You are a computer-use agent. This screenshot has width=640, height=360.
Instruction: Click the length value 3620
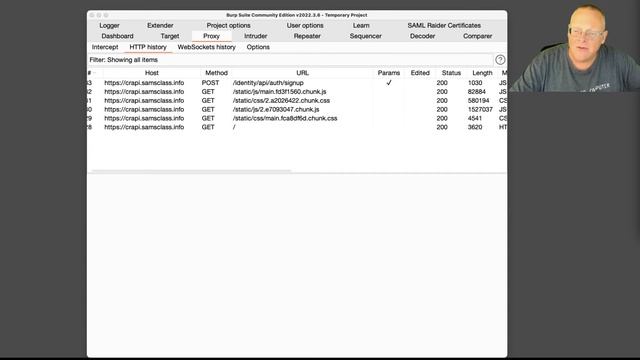coord(475,127)
